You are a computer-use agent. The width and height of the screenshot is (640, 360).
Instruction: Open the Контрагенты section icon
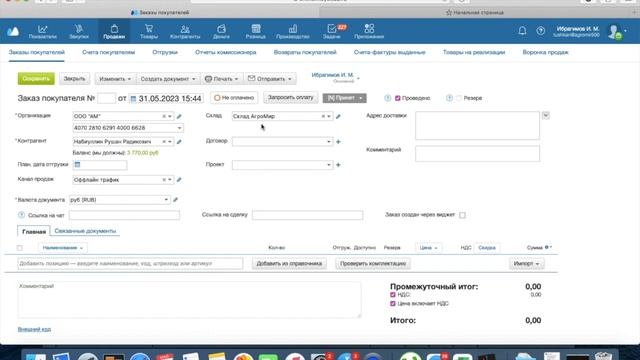coord(185,31)
